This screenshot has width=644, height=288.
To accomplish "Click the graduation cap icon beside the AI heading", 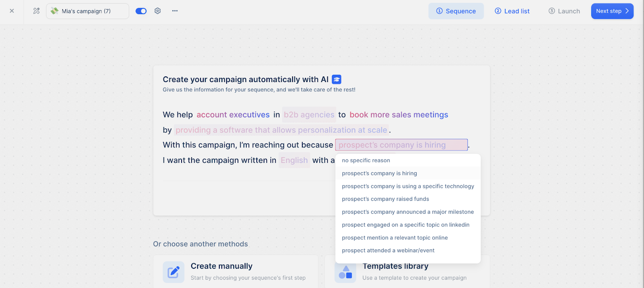I will pos(336,80).
